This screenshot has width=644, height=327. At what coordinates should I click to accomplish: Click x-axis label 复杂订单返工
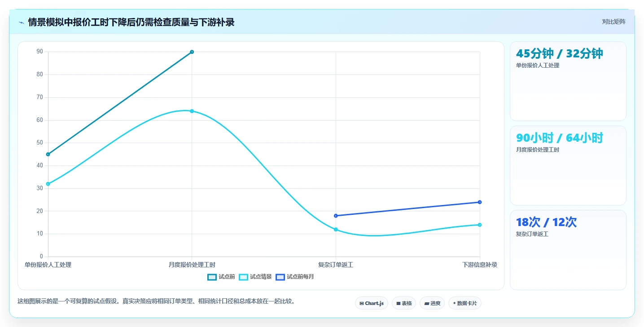336,265
